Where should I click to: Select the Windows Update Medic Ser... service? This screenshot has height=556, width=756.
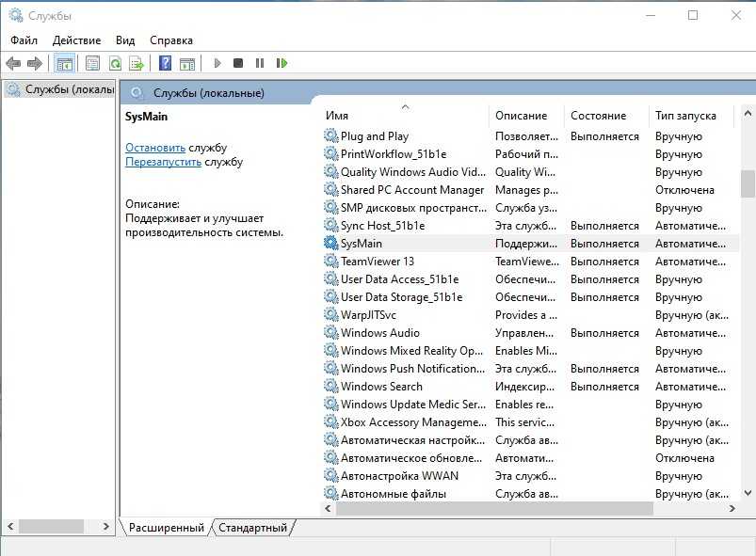click(529, 405)
